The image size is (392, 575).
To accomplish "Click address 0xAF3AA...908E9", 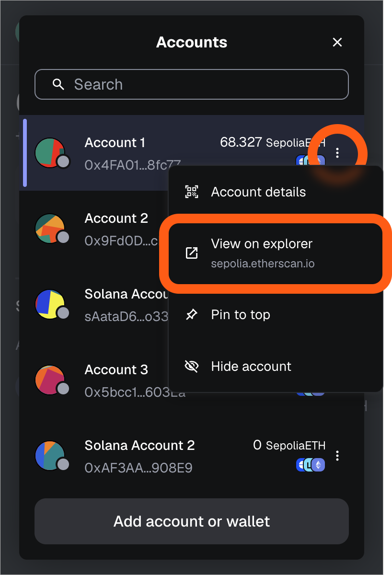I will (138, 468).
